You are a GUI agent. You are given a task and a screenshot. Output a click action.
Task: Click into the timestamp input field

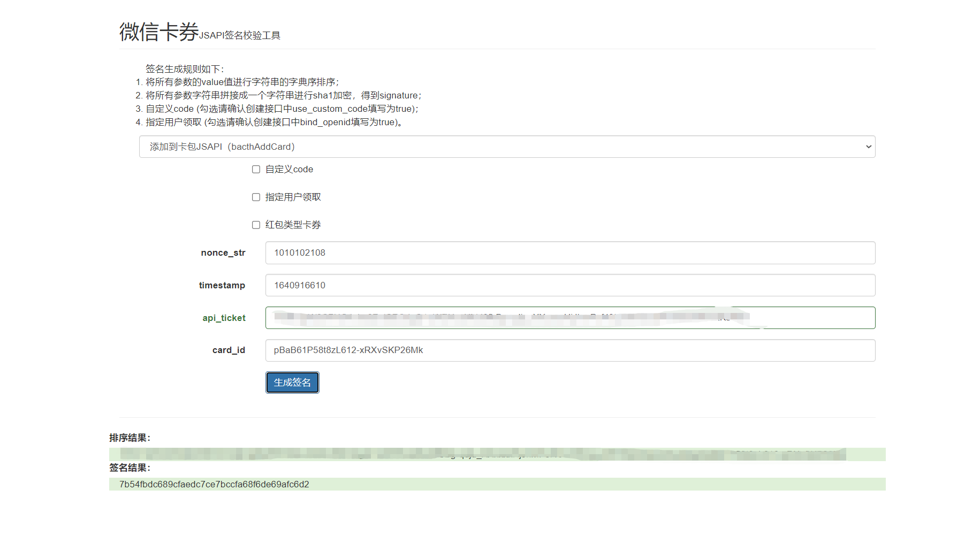tap(570, 285)
